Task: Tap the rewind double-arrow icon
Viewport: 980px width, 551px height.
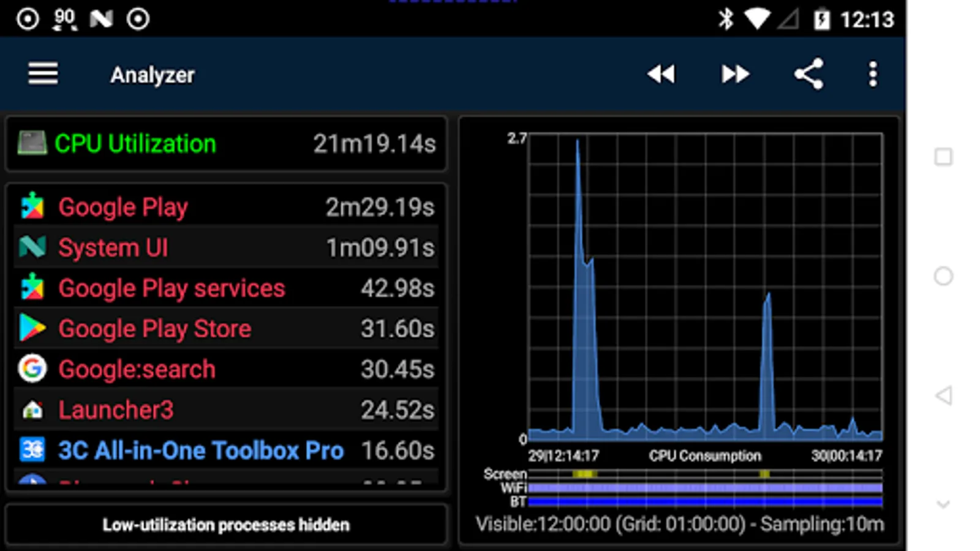Action: click(x=661, y=74)
